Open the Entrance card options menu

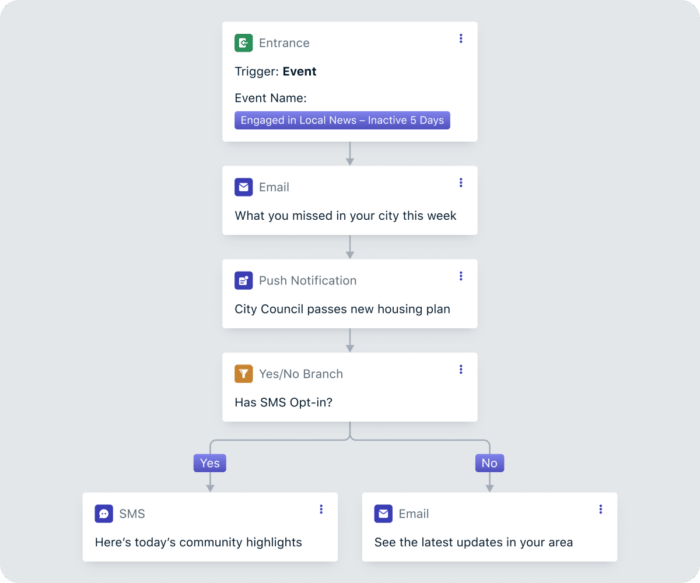pyautogui.click(x=461, y=39)
